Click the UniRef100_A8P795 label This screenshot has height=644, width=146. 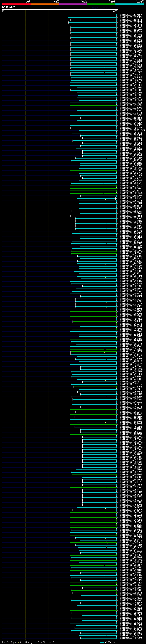click(131, 638)
